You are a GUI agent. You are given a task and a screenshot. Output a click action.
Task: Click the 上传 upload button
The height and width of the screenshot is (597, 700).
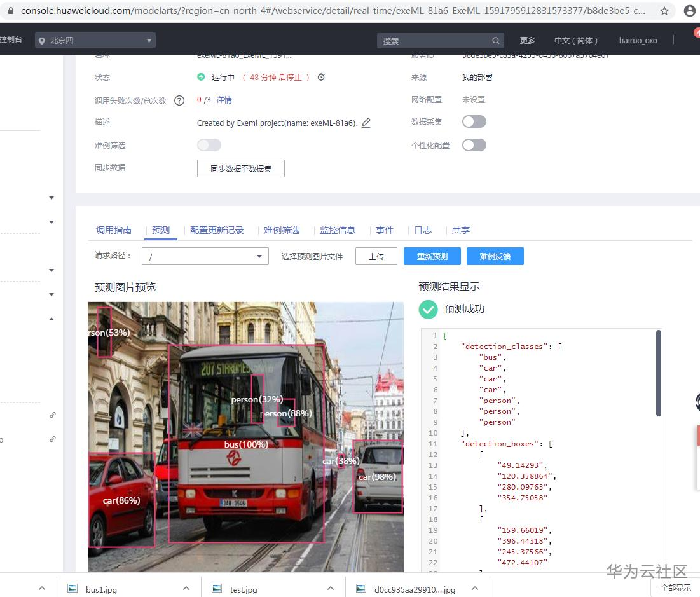tap(376, 256)
